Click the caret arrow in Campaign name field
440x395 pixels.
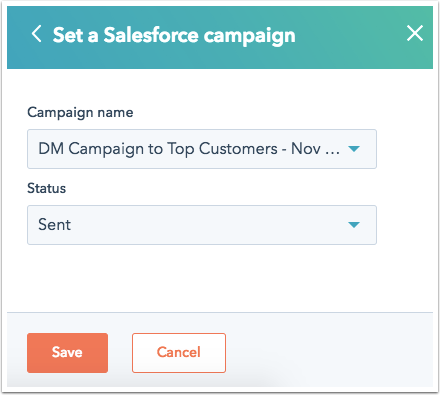[x=354, y=149]
